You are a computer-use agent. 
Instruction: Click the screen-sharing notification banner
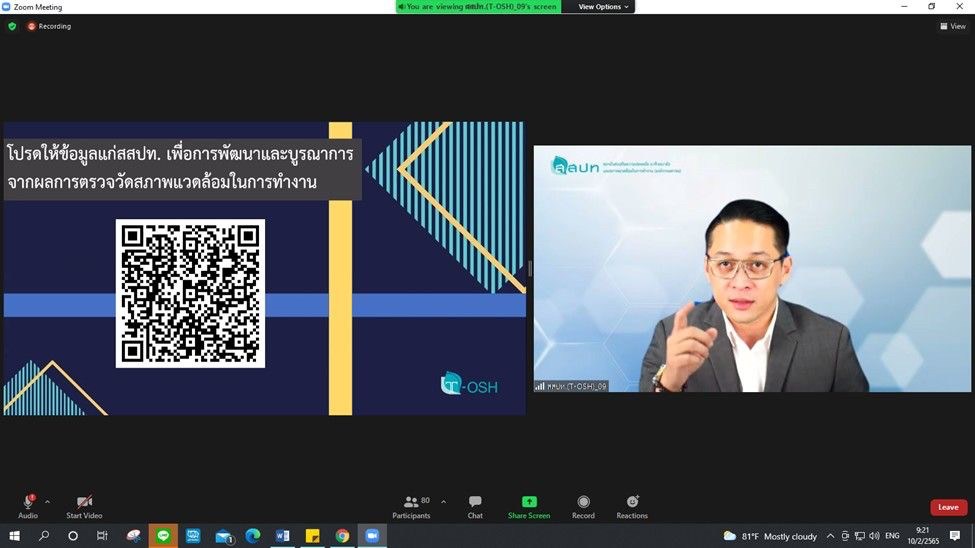[x=479, y=7]
